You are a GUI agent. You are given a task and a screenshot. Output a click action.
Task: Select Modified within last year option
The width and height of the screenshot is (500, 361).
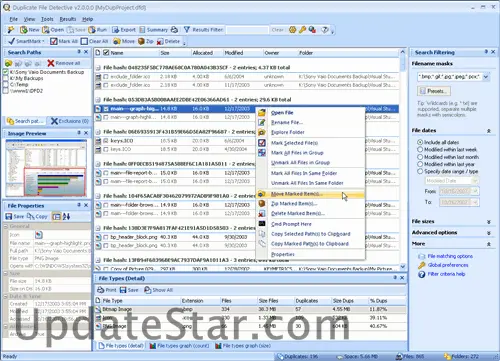tap(420, 164)
